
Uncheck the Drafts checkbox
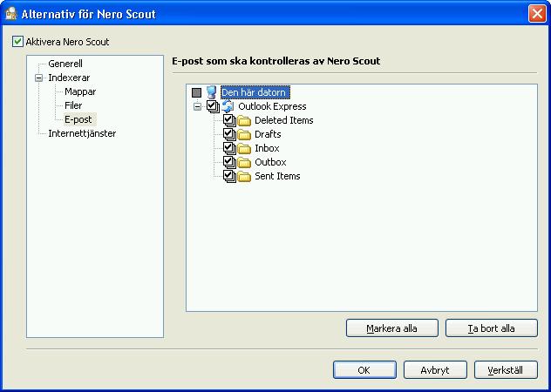[x=228, y=134]
